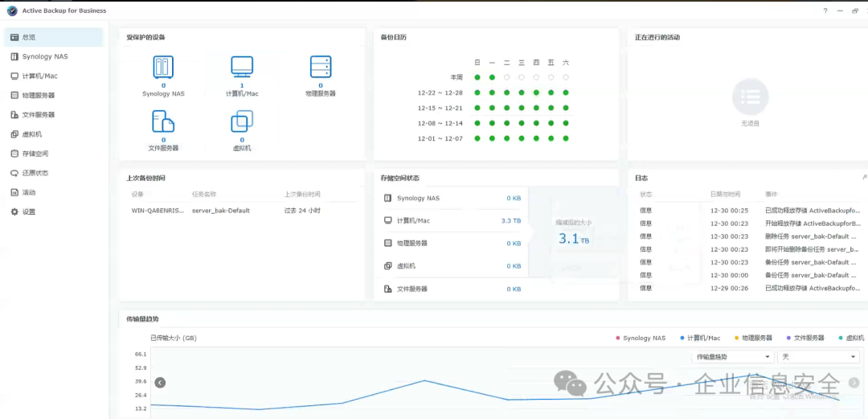
Task: Click Saturday dot in 12-22 ~ 12-28 row
Action: pos(566,92)
